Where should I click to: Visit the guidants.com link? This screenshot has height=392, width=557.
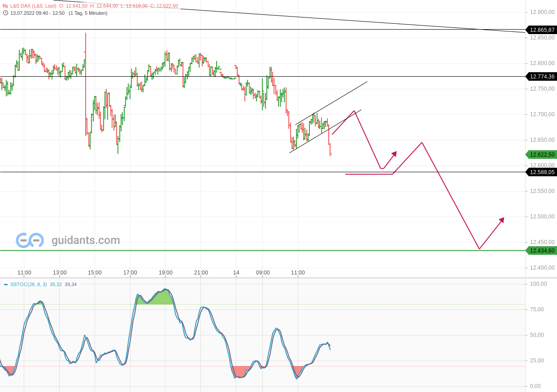click(x=85, y=240)
